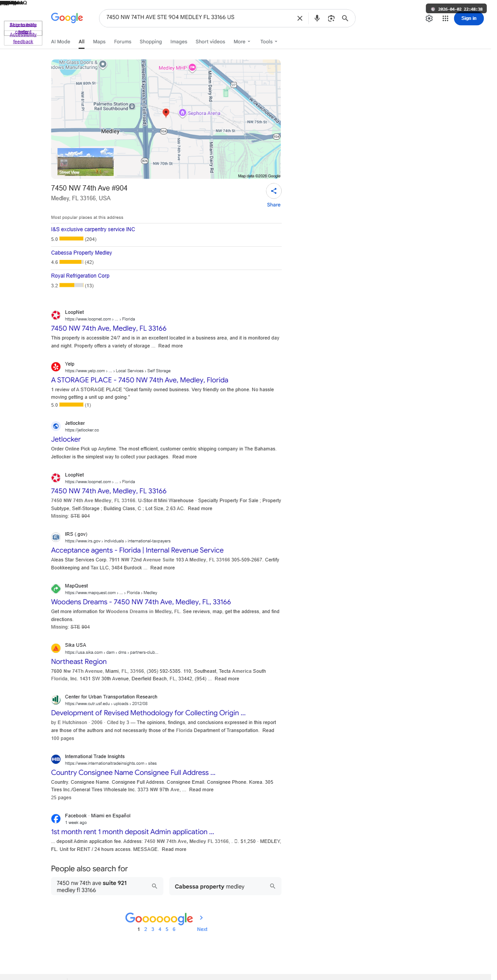Click the IRS favicon

pos(56,537)
